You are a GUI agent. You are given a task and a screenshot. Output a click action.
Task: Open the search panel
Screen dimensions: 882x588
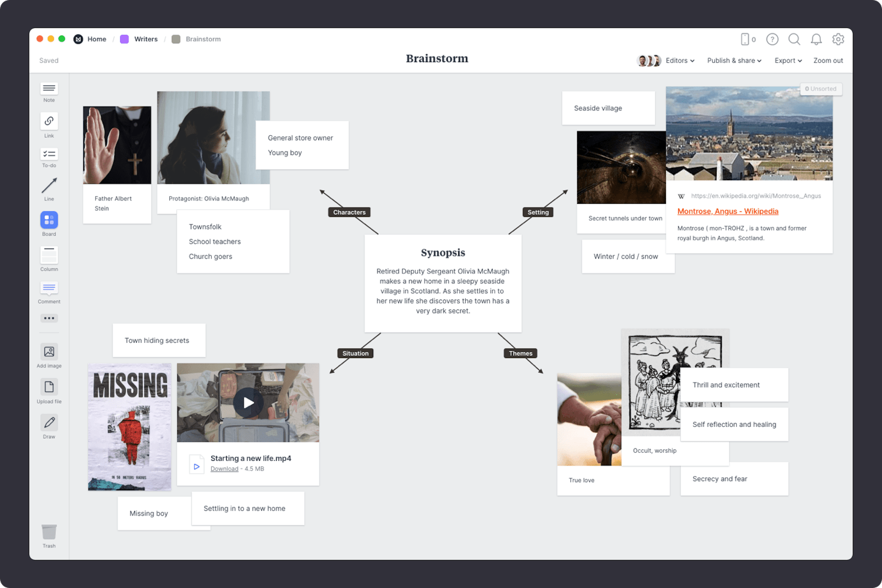(x=794, y=39)
